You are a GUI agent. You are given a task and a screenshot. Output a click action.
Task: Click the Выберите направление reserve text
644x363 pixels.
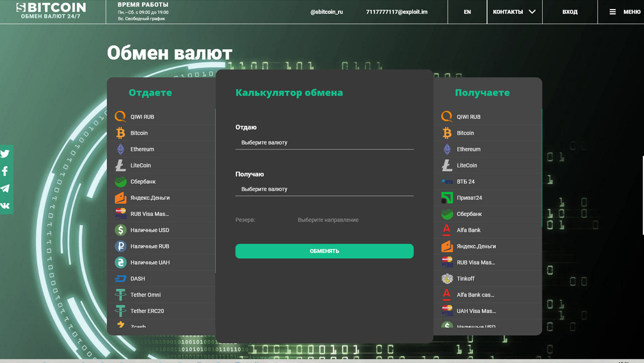click(x=328, y=220)
